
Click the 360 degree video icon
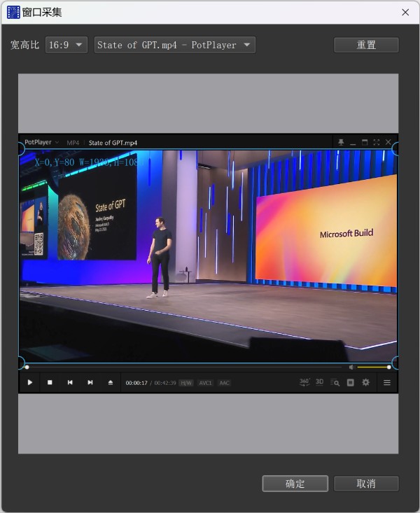(x=304, y=382)
